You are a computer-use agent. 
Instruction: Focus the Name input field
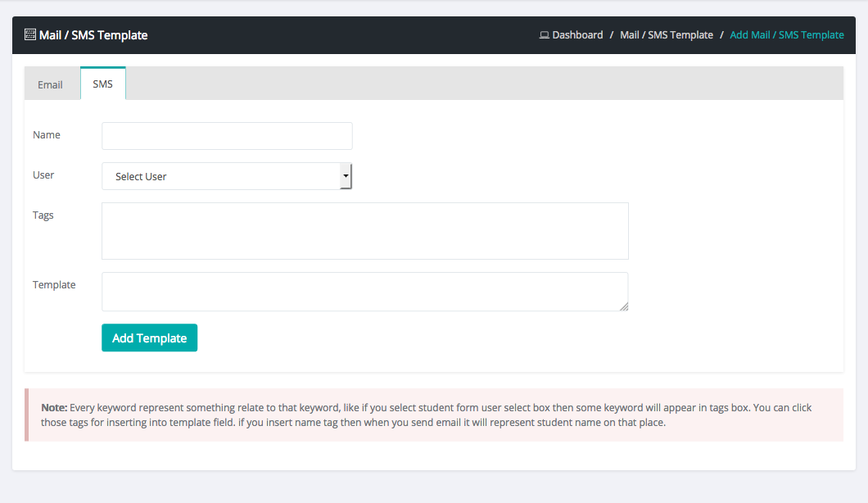pos(227,136)
